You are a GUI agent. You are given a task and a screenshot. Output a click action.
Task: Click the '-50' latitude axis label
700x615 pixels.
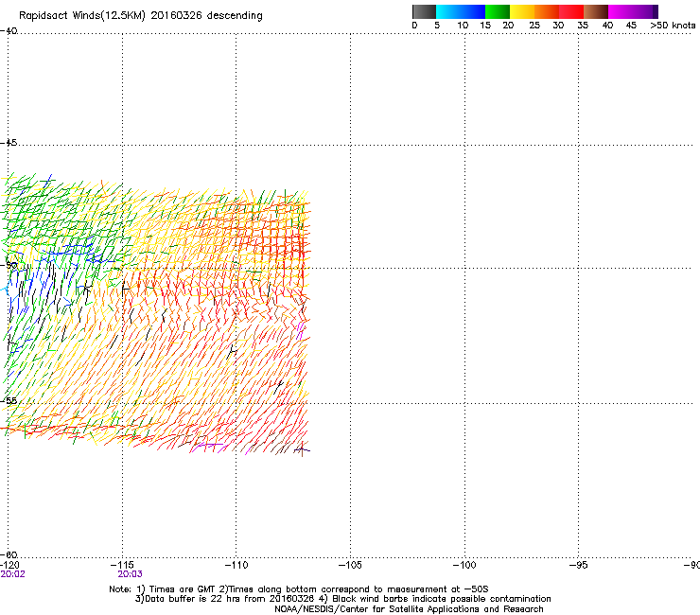tap(9, 265)
